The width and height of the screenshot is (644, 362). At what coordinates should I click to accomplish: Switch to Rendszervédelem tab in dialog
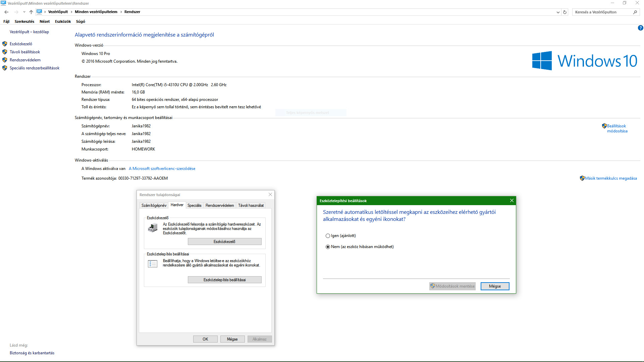(x=220, y=205)
